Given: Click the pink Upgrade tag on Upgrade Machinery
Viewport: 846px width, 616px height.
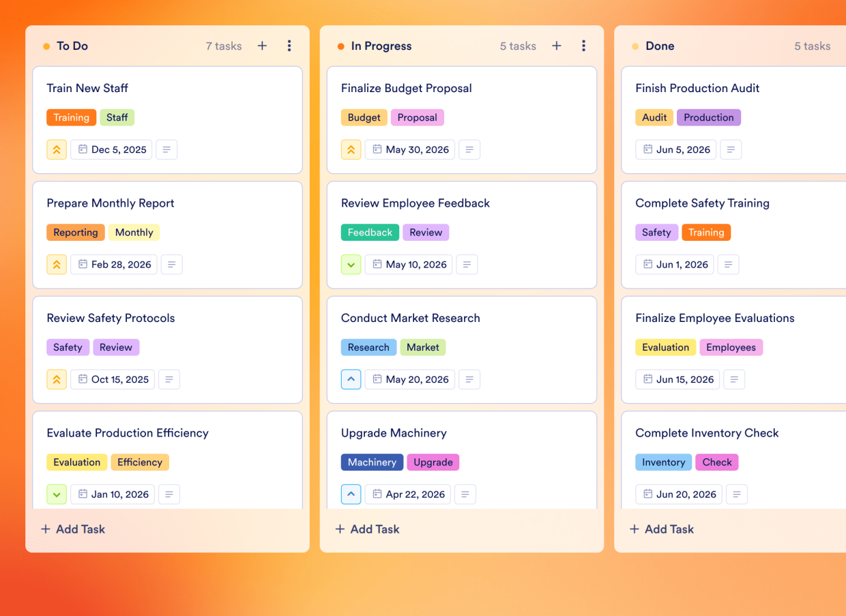Looking at the screenshot, I should pyautogui.click(x=433, y=462).
